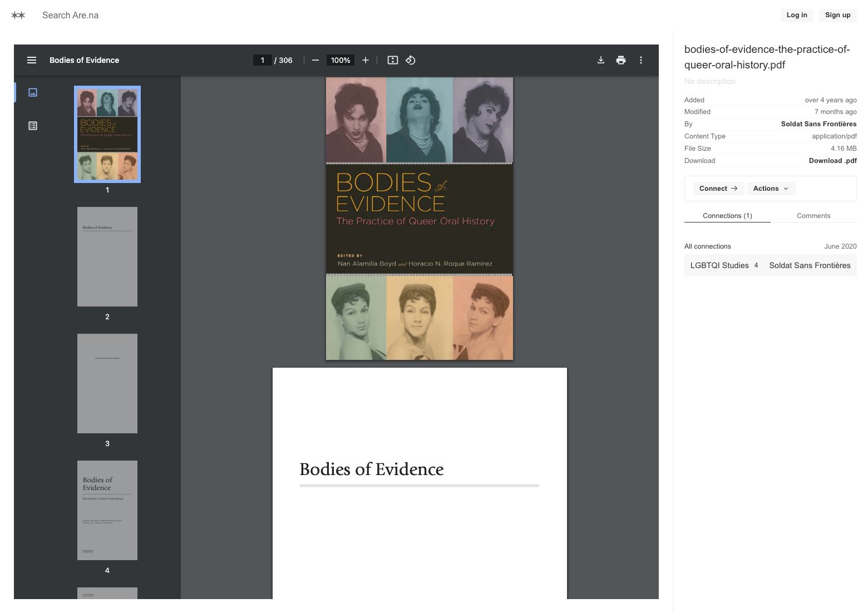Download the PDF using toolbar icon
This screenshot has height=613, width=868.
click(x=601, y=60)
